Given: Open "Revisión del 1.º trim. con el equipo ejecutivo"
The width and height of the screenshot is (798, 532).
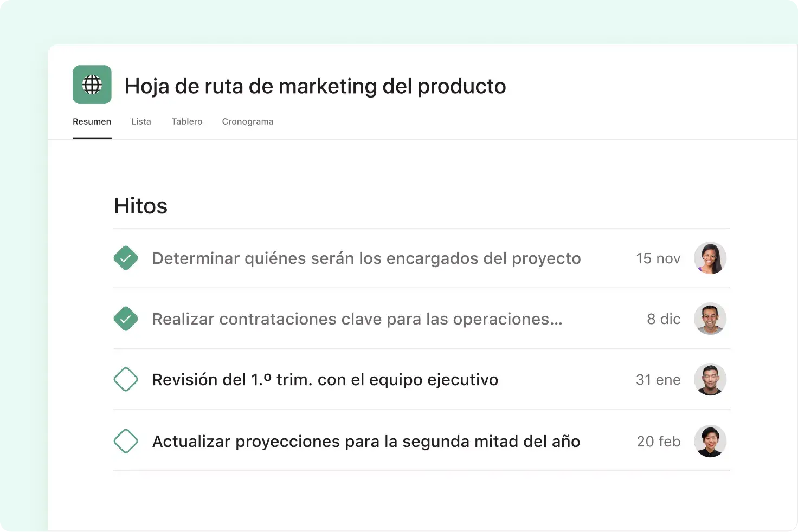Looking at the screenshot, I should point(325,379).
